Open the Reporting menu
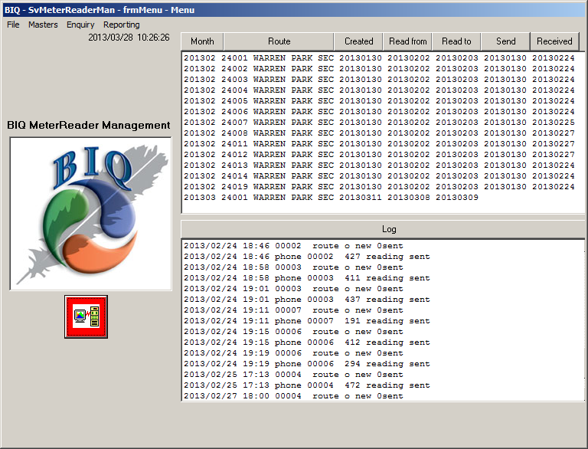The image size is (588, 449). pos(122,25)
